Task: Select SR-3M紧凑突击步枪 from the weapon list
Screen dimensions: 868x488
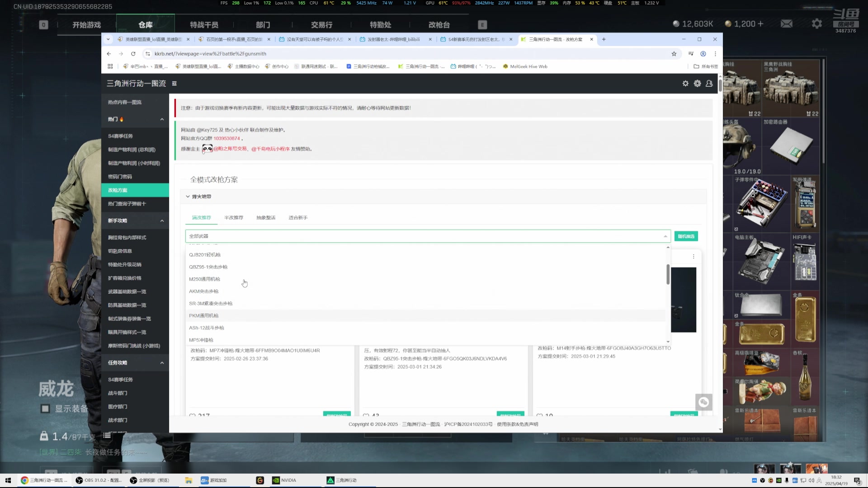Action: [425, 304]
